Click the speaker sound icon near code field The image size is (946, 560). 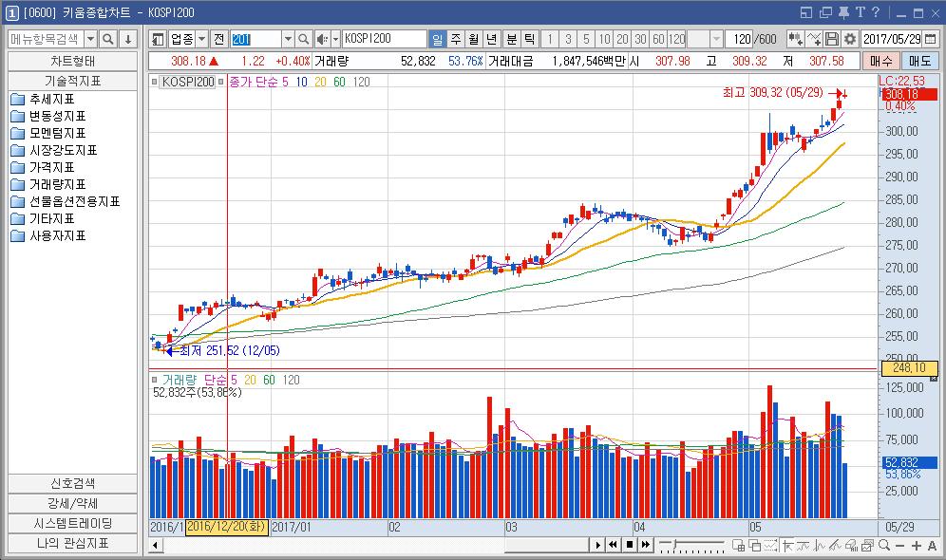tap(322, 39)
